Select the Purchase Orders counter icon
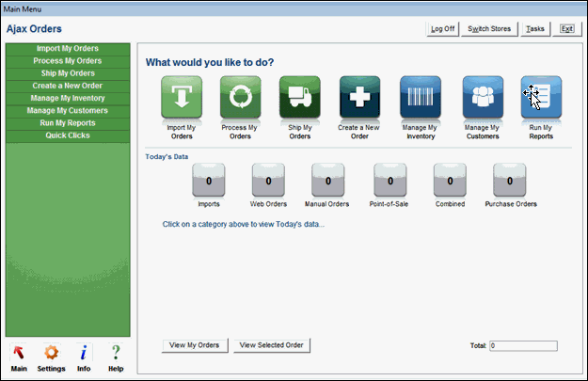Viewport: 588px width, 381px height. click(x=509, y=180)
